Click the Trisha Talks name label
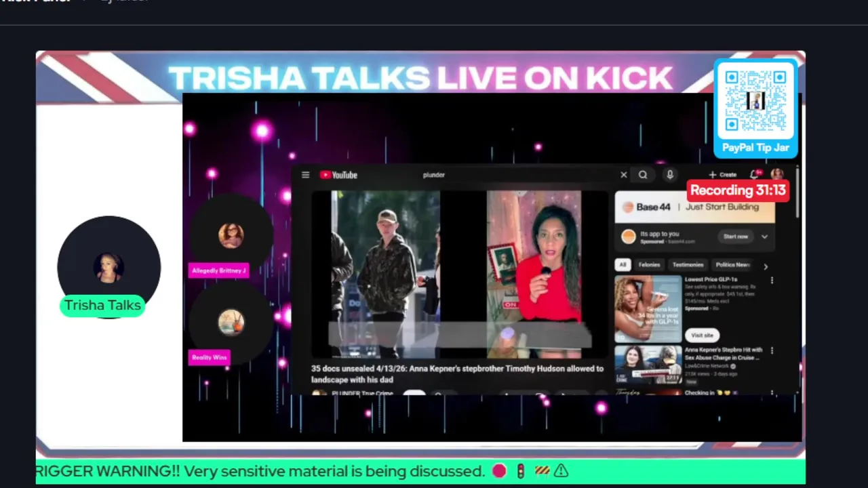 tap(102, 306)
